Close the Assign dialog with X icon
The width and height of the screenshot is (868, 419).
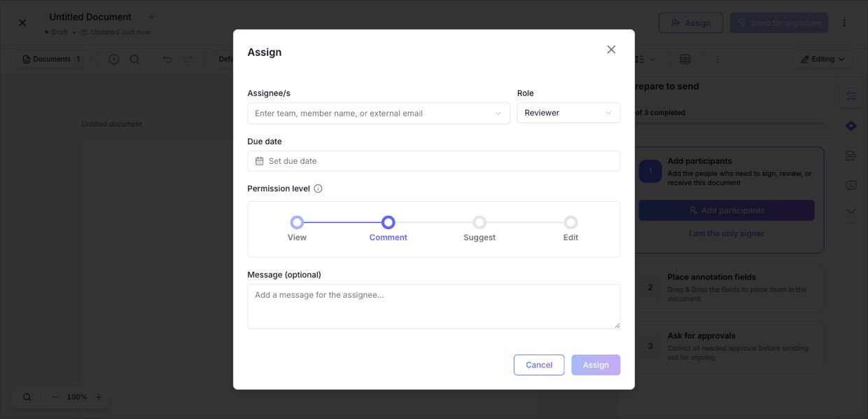pyautogui.click(x=611, y=50)
